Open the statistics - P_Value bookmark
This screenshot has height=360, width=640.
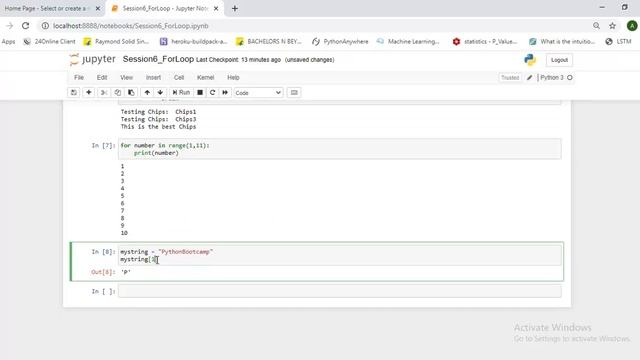click(485, 42)
